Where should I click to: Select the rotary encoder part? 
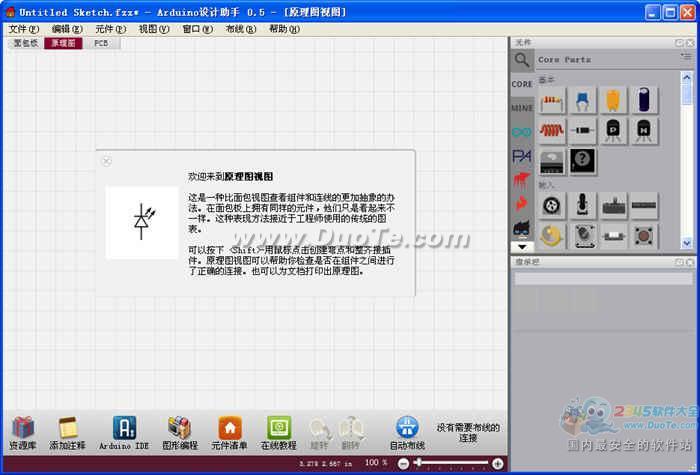pos(552,205)
